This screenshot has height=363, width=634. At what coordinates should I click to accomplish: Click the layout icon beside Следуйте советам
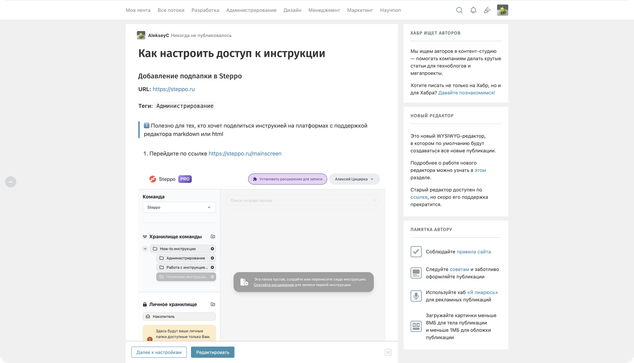point(416,273)
